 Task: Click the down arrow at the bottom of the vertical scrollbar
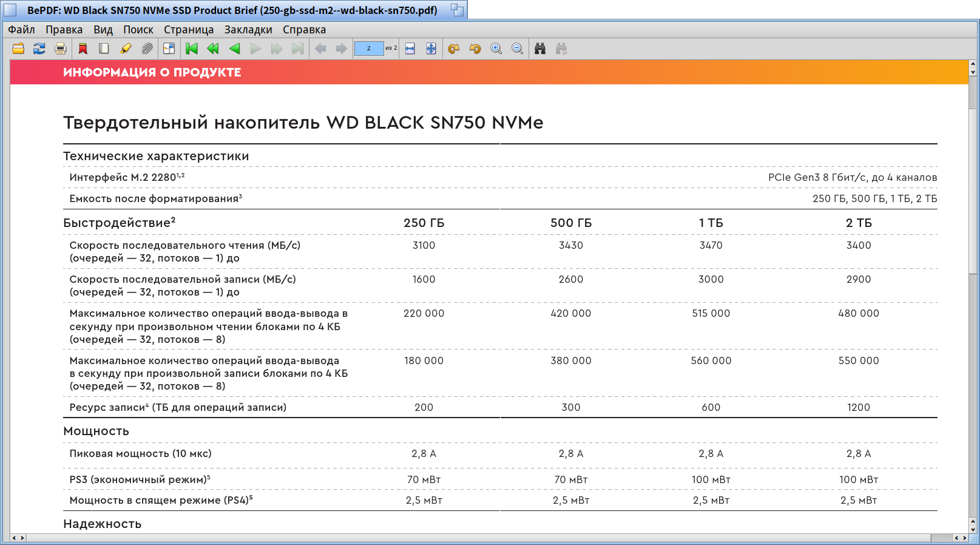click(x=973, y=530)
